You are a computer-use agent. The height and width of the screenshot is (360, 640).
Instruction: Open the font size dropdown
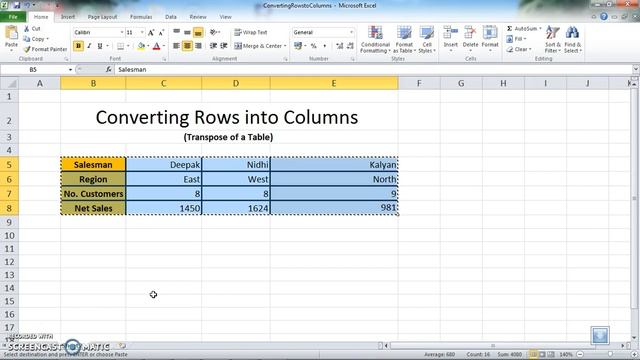(142, 32)
